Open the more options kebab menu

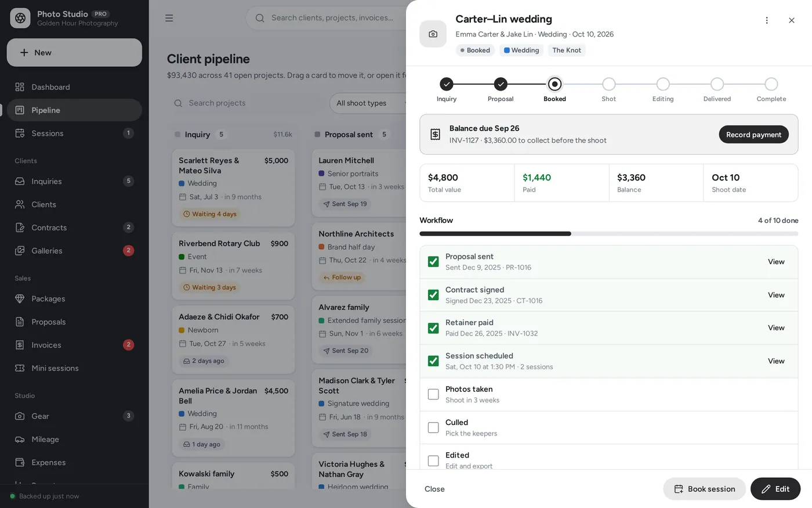click(767, 20)
